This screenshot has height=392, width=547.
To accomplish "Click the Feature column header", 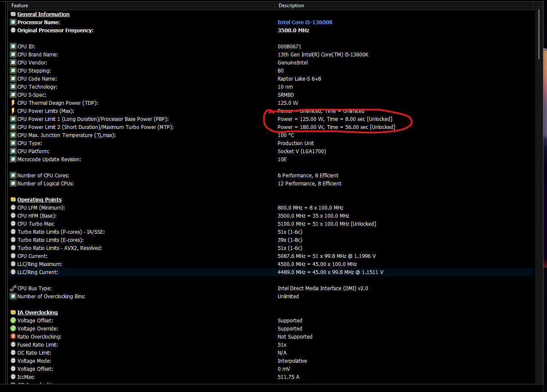I will [141, 6].
